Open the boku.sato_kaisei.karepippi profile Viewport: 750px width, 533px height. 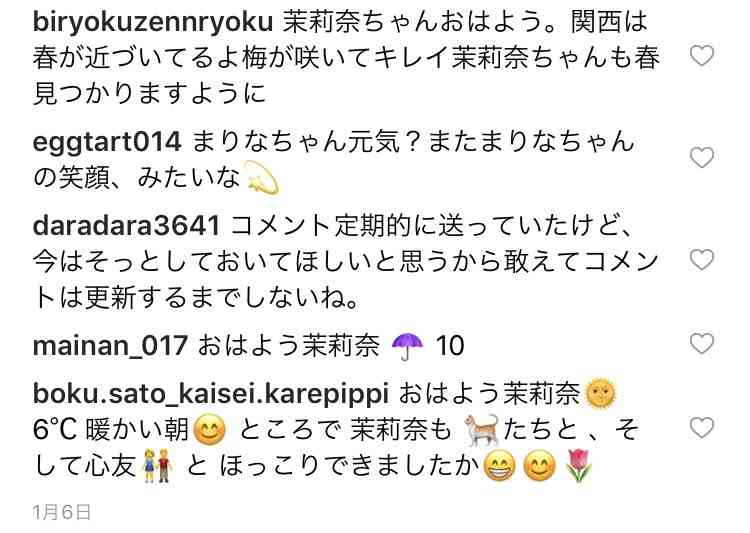(x=210, y=394)
